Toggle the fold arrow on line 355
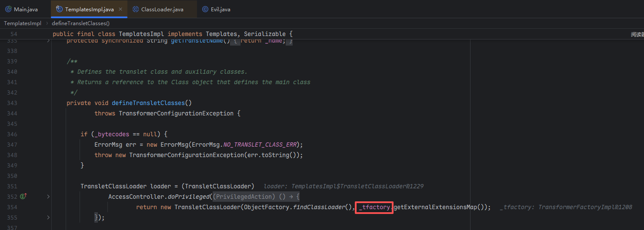 tap(48, 217)
